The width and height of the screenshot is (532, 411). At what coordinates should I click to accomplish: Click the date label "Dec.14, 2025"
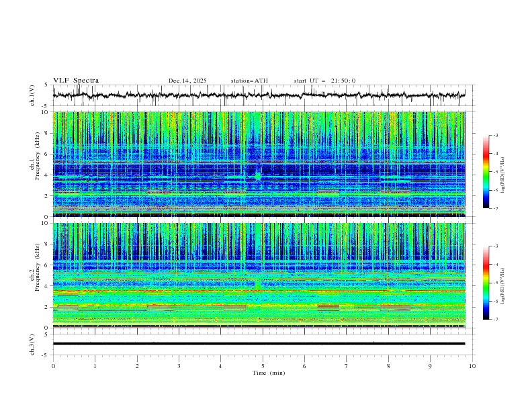(x=187, y=81)
